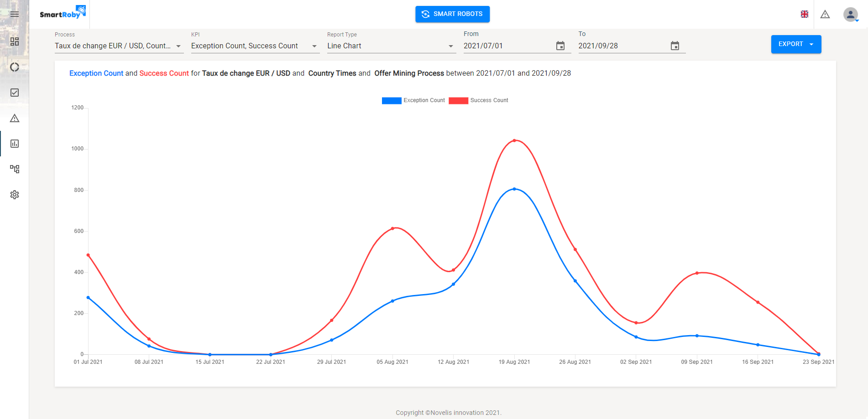This screenshot has height=419, width=868.
Task: Click the UK flag language icon
Action: click(x=805, y=14)
